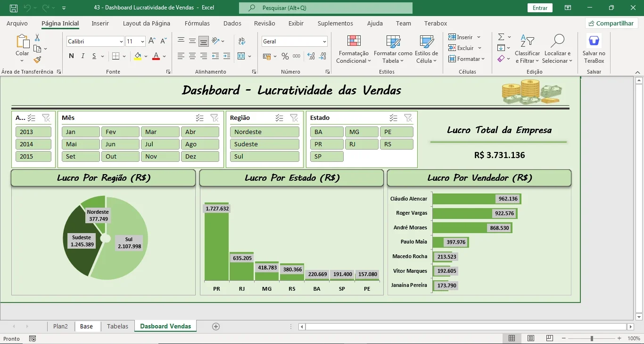
Task: Clear the Estado slicer filter icon
Action: [408, 117]
